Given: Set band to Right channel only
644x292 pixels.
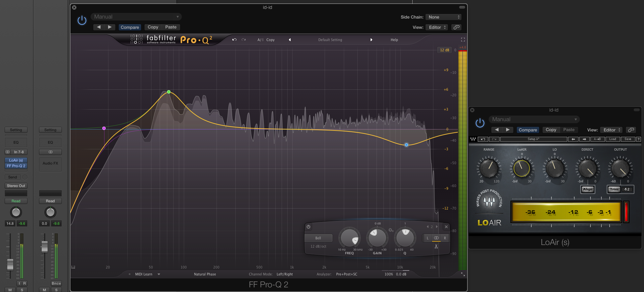Looking at the screenshot, I should click(x=445, y=238).
